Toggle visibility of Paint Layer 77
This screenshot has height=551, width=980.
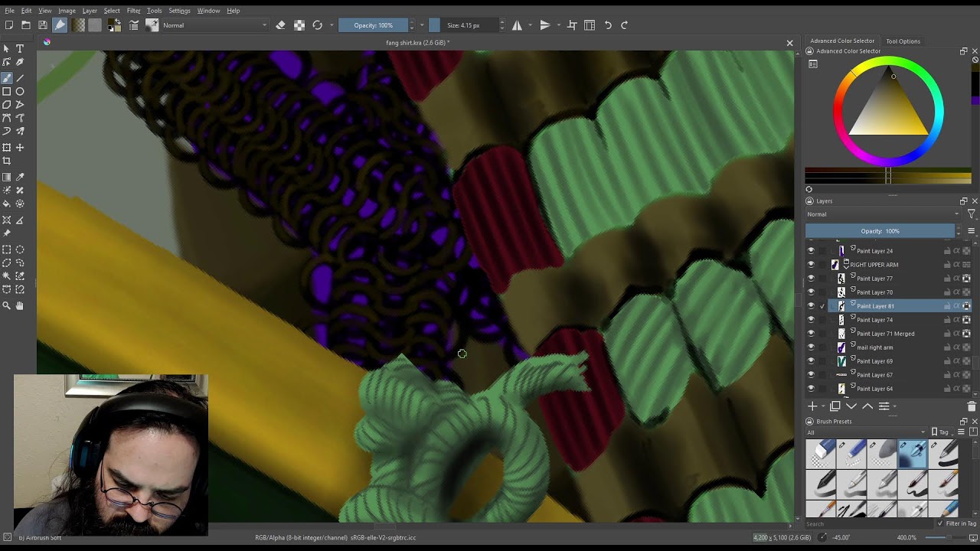(811, 279)
